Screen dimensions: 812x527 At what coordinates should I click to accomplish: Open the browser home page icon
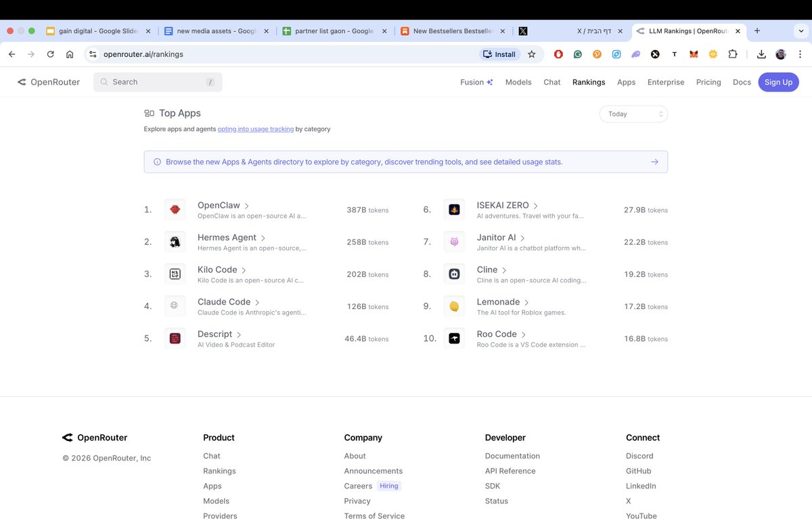70,54
